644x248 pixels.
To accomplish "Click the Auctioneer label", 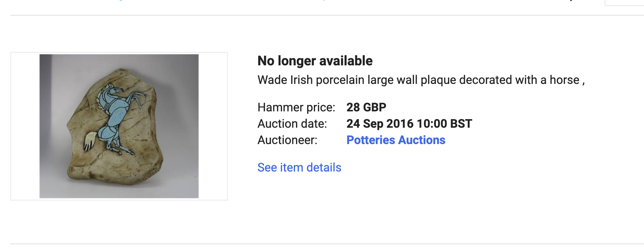I will pyautogui.click(x=287, y=140).
